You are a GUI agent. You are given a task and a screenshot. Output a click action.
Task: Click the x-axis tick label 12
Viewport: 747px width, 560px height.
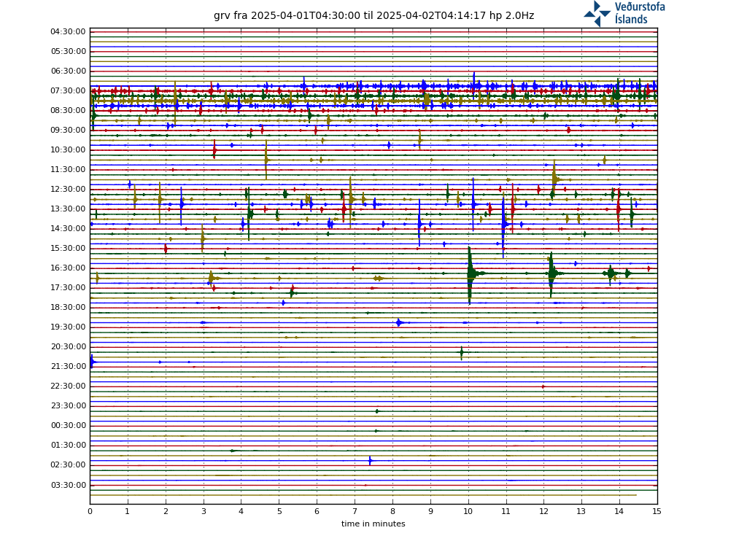[x=544, y=511]
